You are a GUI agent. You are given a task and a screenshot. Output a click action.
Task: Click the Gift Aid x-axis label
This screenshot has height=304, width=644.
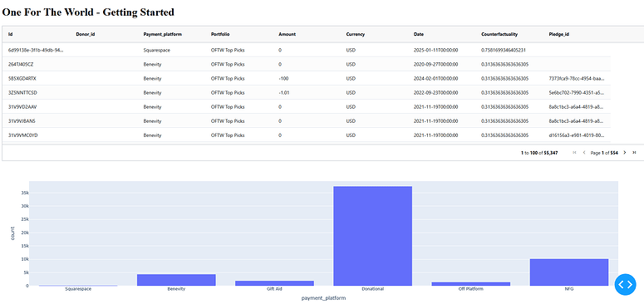coord(274,289)
